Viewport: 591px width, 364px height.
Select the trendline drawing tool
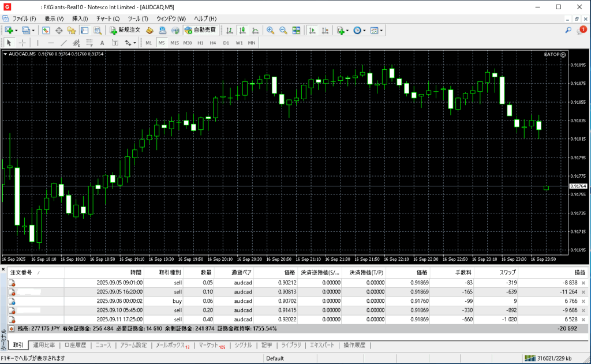(x=63, y=43)
